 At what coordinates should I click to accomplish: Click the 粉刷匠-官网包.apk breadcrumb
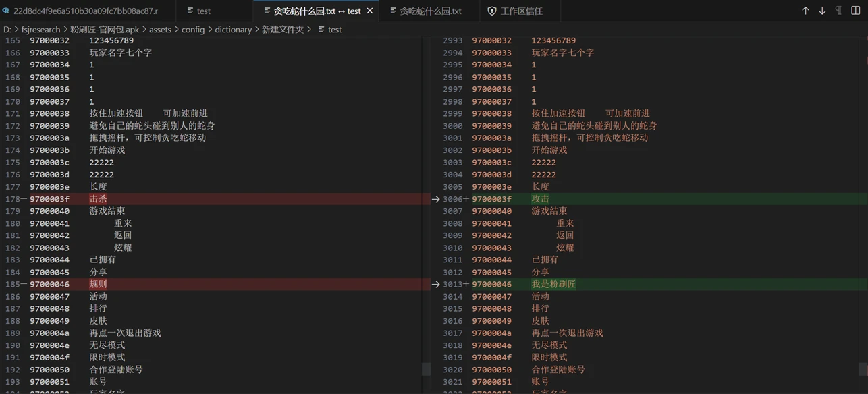click(x=105, y=30)
